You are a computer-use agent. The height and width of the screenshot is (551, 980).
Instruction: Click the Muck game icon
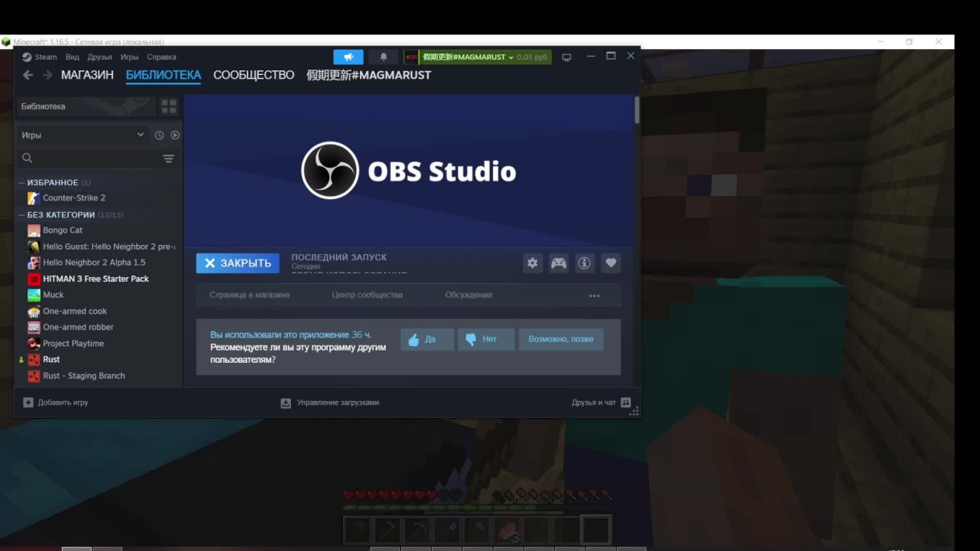pos(34,295)
